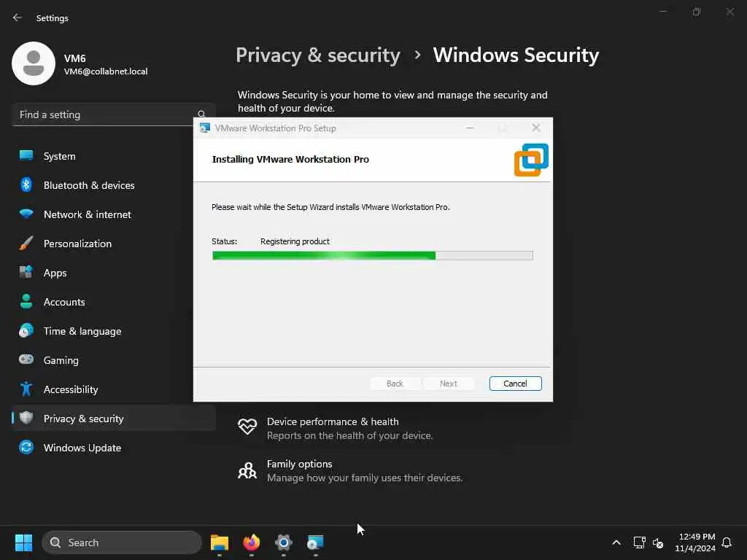Open Bluetooth & devices settings
Screen dimensions: 747x560
click(x=113, y=185)
